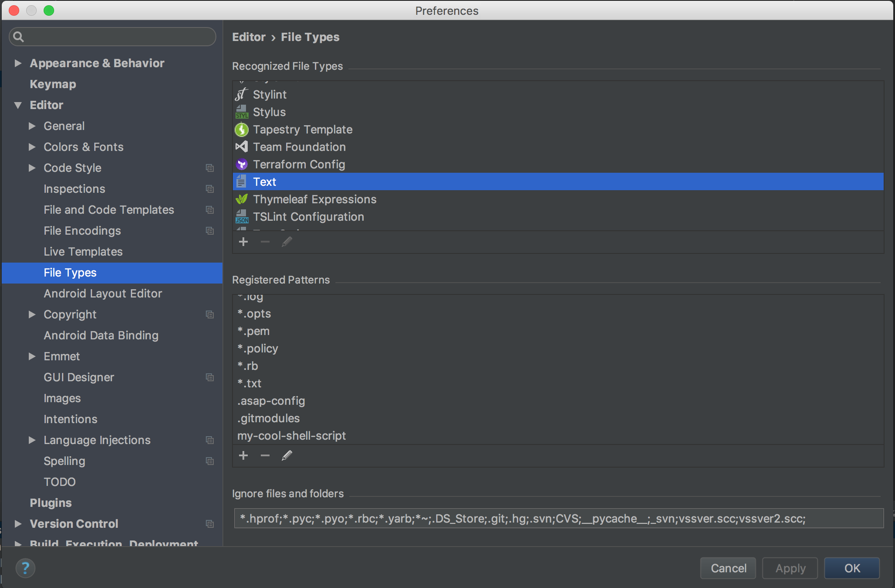Image resolution: width=895 pixels, height=588 pixels.
Task: Open the Keymap settings page
Action: 53,84
